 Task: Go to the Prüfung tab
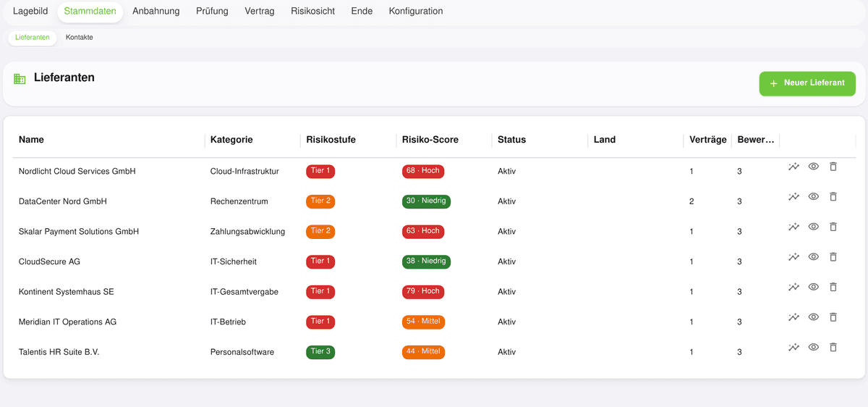pyautogui.click(x=212, y=12)
